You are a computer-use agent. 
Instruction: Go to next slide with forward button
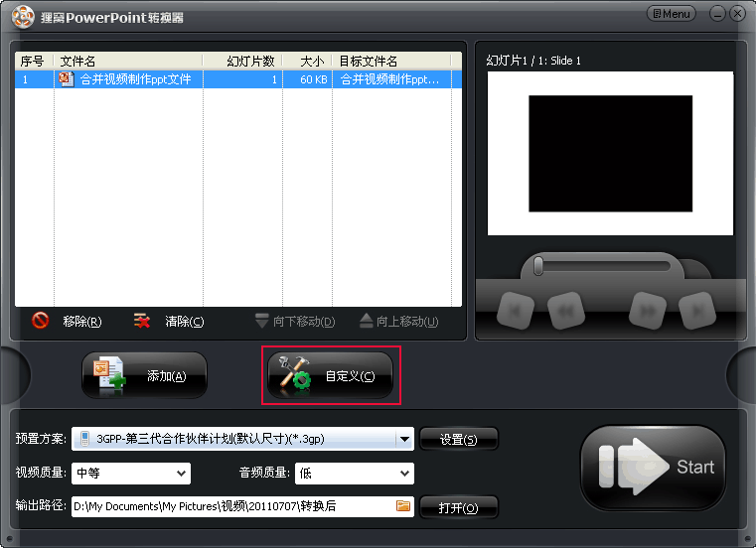(648, 312)
